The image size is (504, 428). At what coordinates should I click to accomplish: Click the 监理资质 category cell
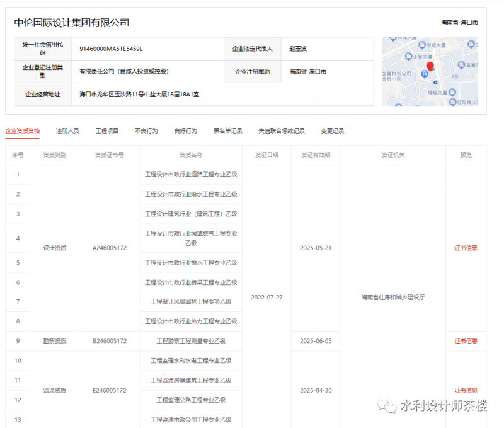click(55, 390)
